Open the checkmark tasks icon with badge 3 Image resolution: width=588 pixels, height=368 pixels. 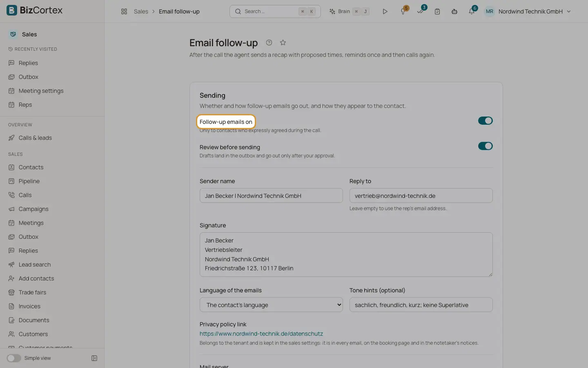pos(420,11)
